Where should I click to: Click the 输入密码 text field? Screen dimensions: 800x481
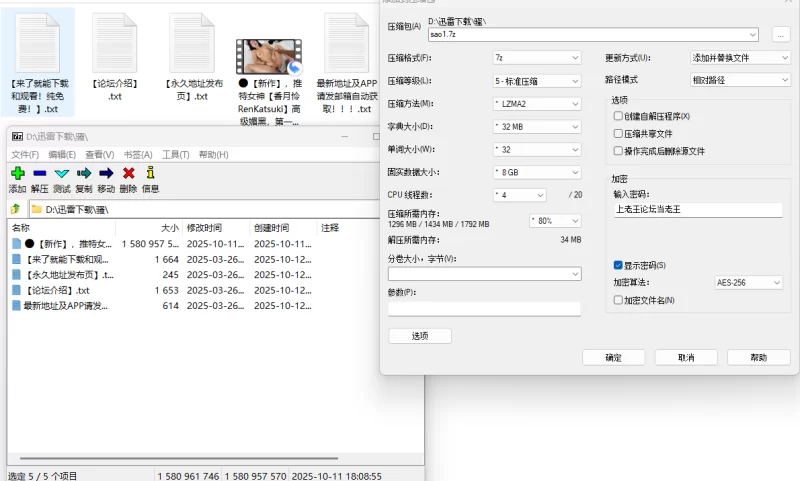(697, 210)
